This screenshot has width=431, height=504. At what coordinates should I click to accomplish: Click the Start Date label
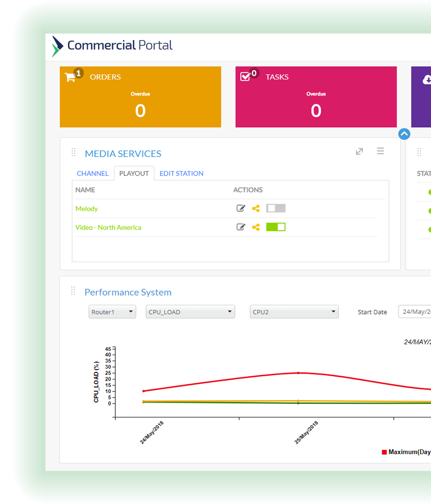(x=372, y=312)
